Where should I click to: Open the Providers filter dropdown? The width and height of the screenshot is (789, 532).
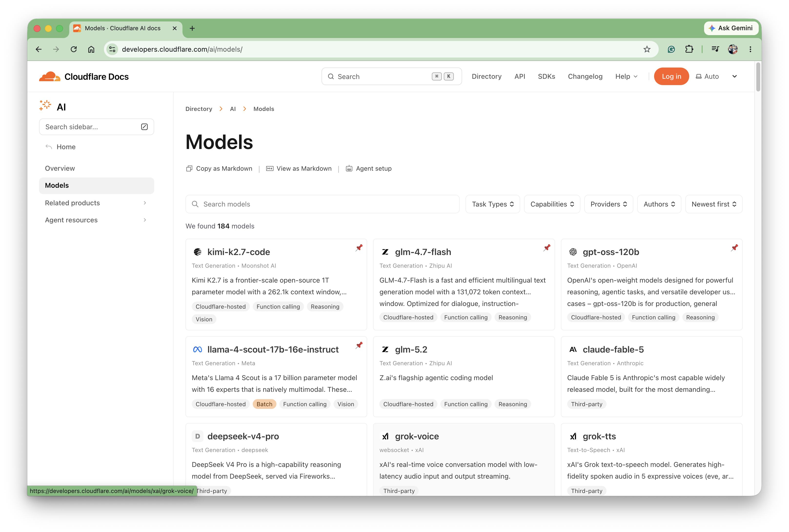[608, 204]
